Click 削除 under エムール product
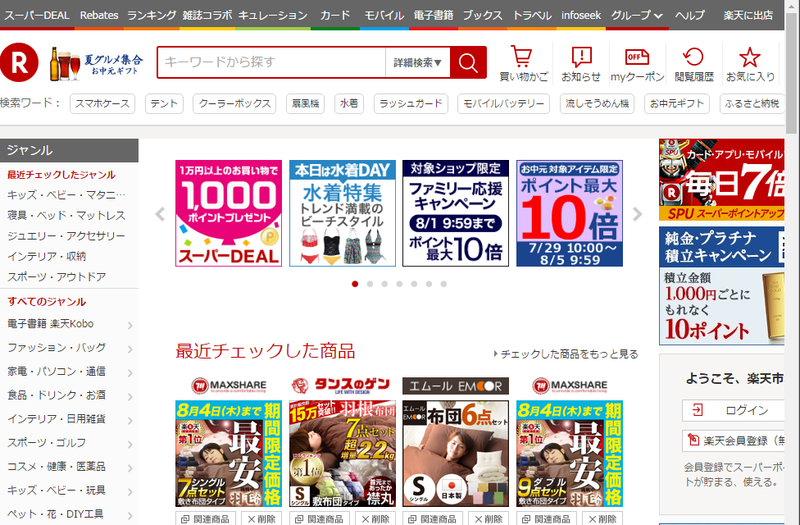 point(488,518)
